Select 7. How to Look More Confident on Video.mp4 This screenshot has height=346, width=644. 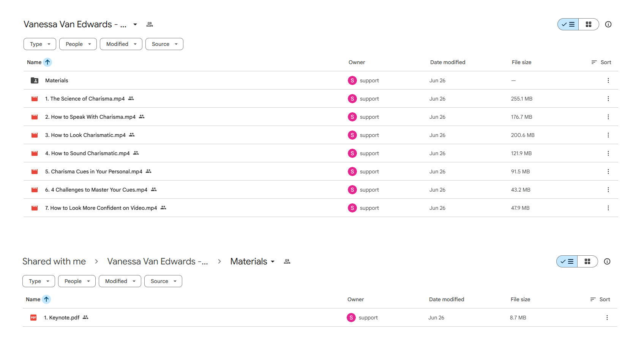(x=101, y=208)
